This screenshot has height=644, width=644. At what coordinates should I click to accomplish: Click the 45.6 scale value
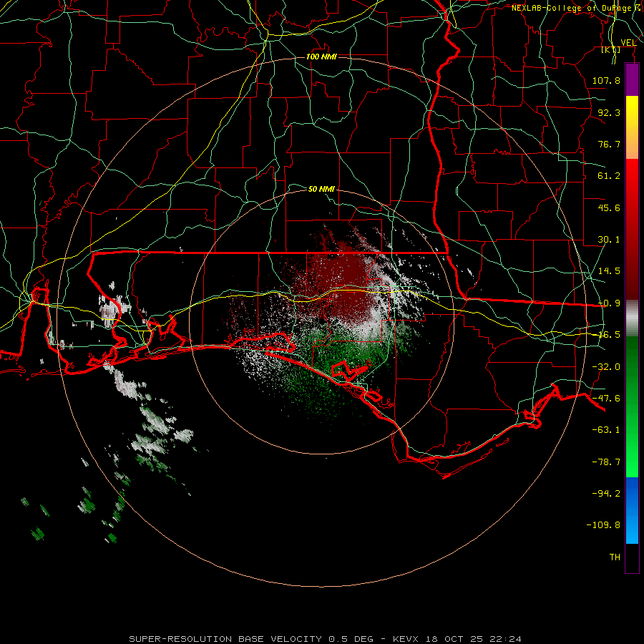click(x=609, y=208)
